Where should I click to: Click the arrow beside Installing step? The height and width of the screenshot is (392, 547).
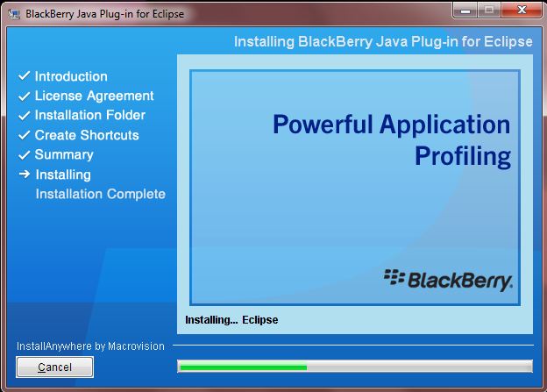tap(25, 174)
